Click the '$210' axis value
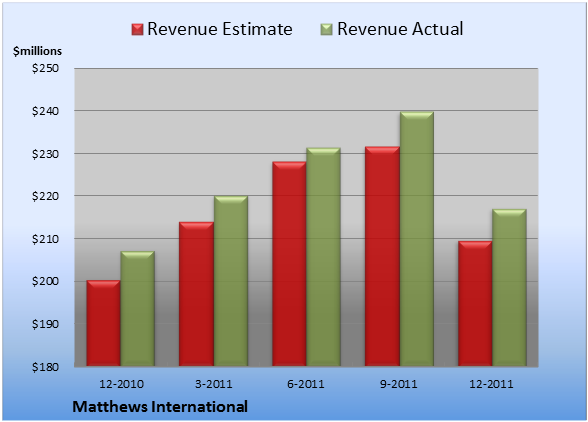Image resolution: width=588 pixels, height=422 pixels. point(45,239)
